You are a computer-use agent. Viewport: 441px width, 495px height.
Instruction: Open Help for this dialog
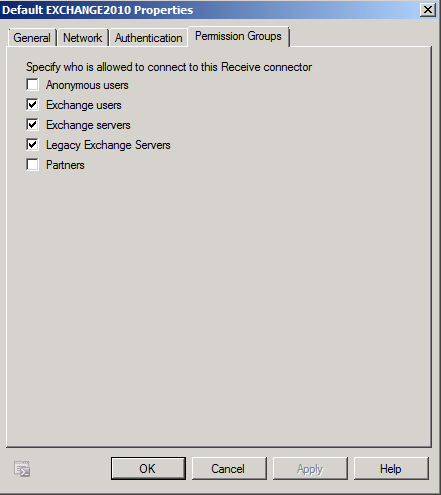tap(391, 468)
